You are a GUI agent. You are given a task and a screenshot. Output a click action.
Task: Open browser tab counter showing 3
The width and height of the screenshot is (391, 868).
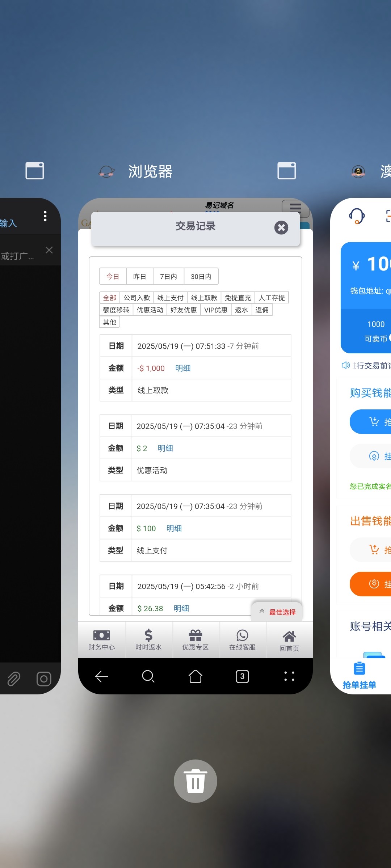pyautogui.click(x=242, y=676)
